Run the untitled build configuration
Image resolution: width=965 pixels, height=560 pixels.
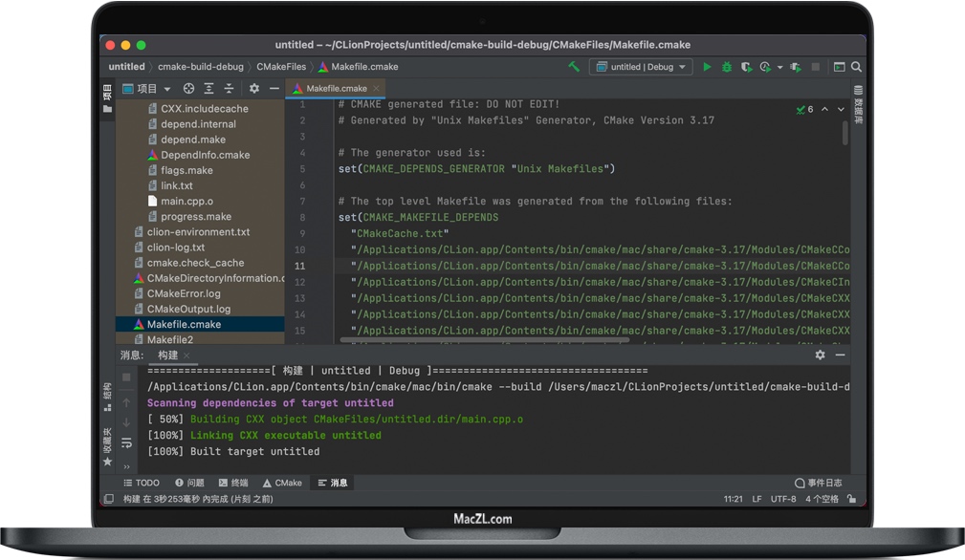pos(707,67)
